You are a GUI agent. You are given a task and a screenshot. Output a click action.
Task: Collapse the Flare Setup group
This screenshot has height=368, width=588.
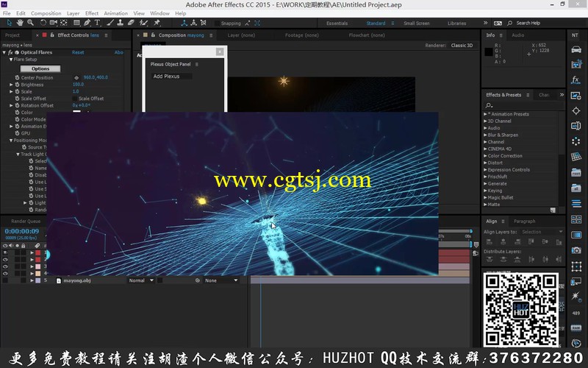11,60
